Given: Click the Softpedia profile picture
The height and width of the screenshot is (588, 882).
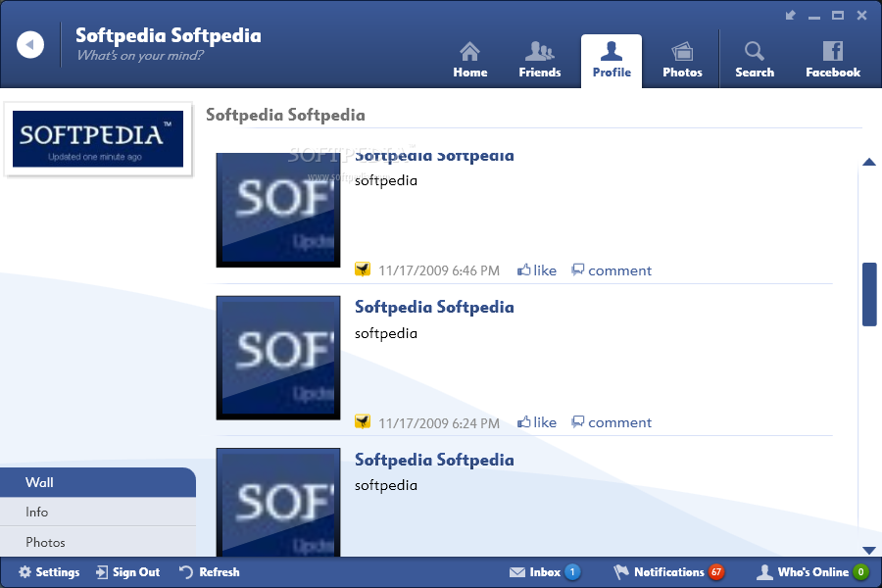Looking at the screenshot, I should (x=98, y=139).
